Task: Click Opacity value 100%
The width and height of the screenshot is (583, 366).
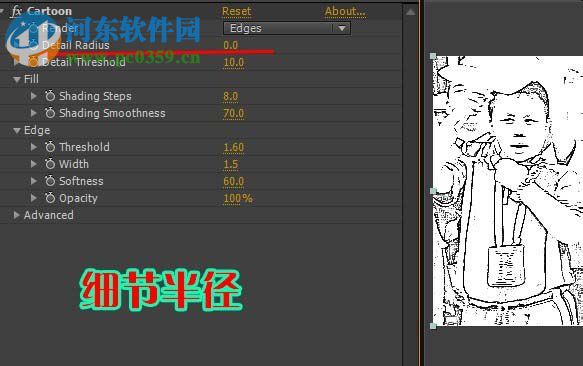Action: tap(238, 199)
